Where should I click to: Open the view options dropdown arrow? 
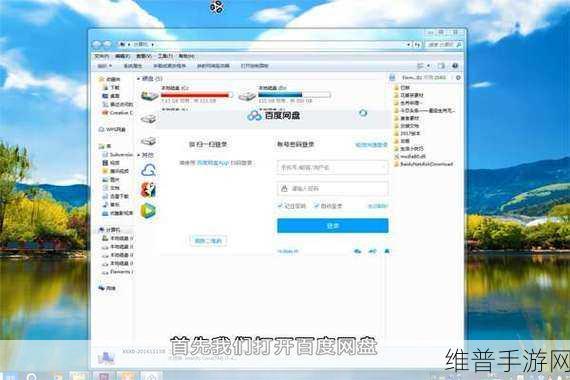429,66
